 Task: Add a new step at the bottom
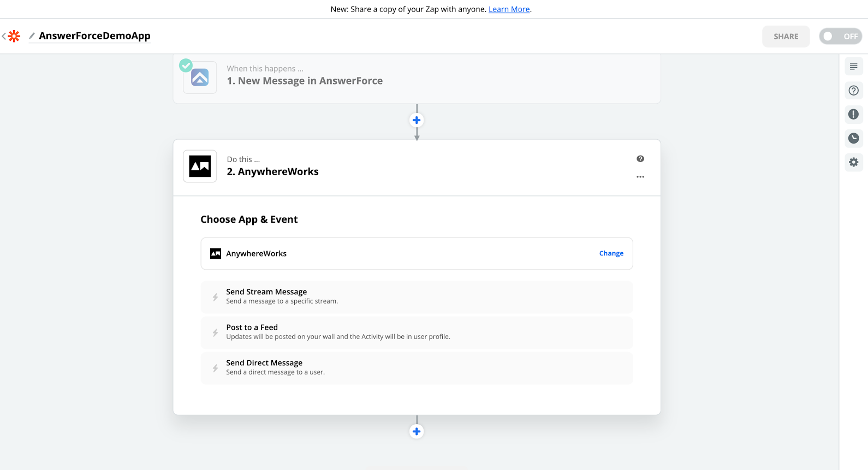coord(417,431)
